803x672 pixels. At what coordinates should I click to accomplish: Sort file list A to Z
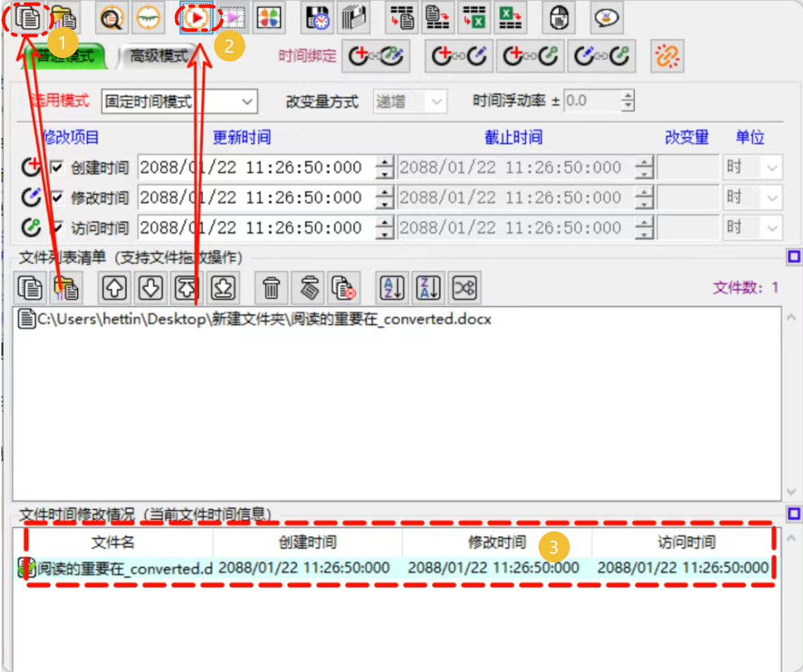tap(392, 287)
